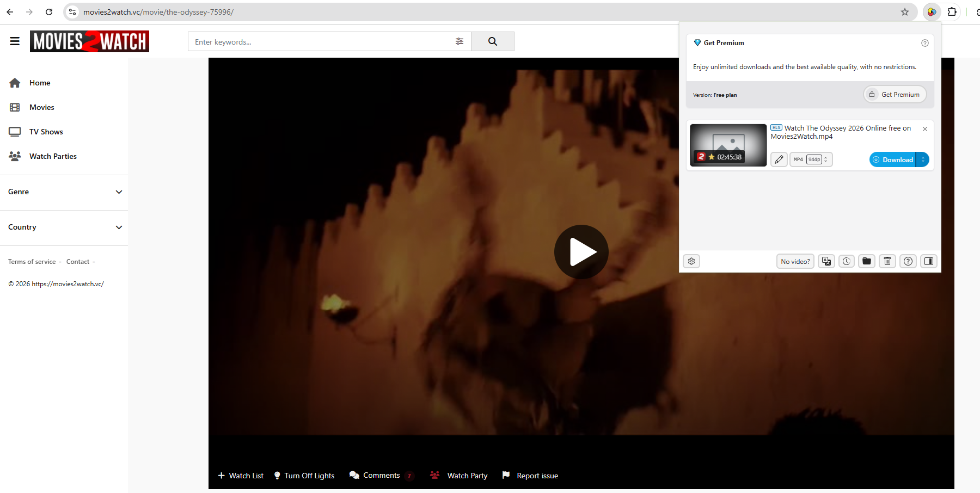The width and height of the screenshot is (980, 493).
Task: Open TV Shows in the sidebar
Action: (46, 132)
